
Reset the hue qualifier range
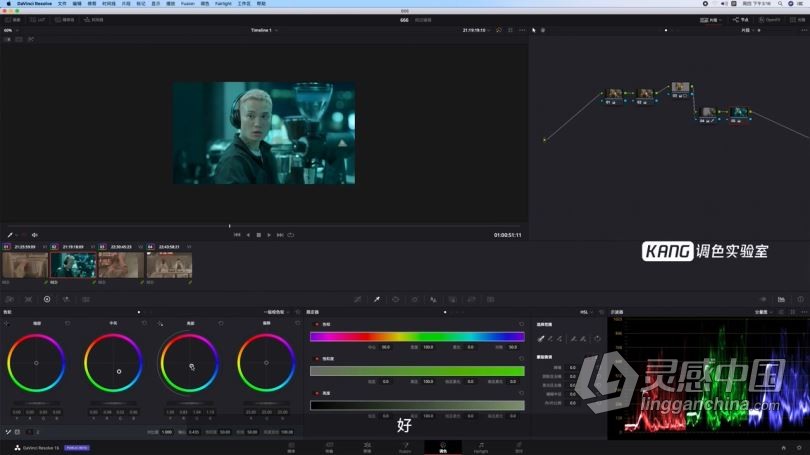pyautogui.click(x=521, y=324)
